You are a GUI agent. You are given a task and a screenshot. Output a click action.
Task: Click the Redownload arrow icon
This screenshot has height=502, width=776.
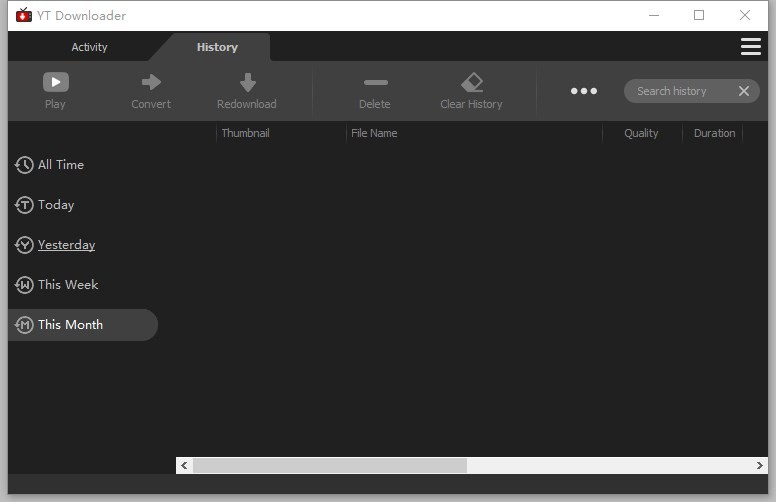(x=247, y=82)
